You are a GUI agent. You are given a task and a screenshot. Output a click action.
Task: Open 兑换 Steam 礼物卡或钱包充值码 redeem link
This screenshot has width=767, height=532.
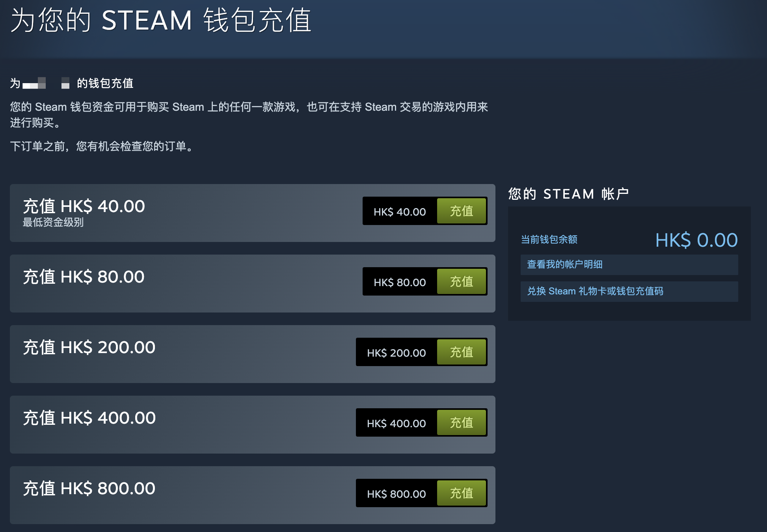coord(629,291)
